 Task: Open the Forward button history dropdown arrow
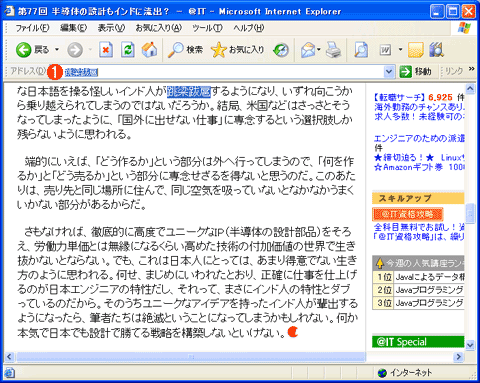(x=90, y=50)
